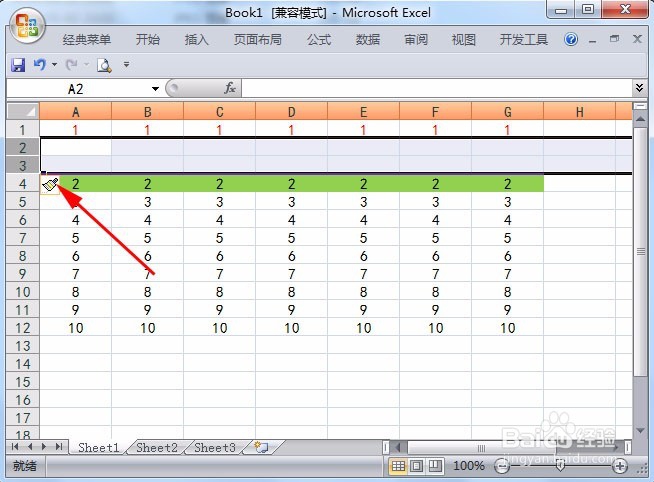The height and width of the screenshot is (482, 654).
Task: Open the redo history dropdown arrow
Action: pyautogui.click(x=86, y=65)
